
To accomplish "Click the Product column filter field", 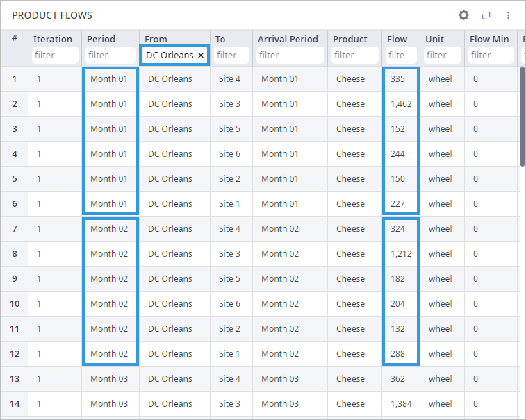I will coord(354,55).
